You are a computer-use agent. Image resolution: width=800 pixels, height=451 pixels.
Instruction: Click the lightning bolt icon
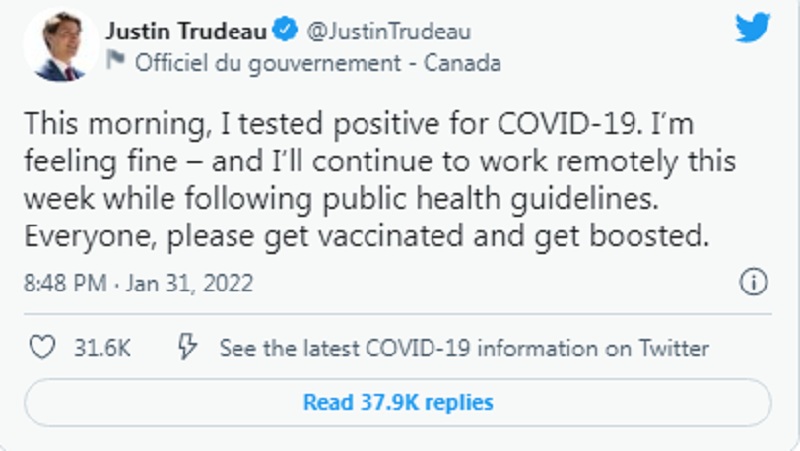[186, 348]
